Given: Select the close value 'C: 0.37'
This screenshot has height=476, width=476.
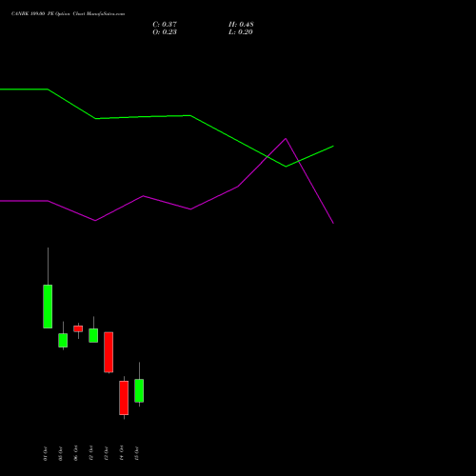Looking at the screenshot, I should [x=165, y=25].
